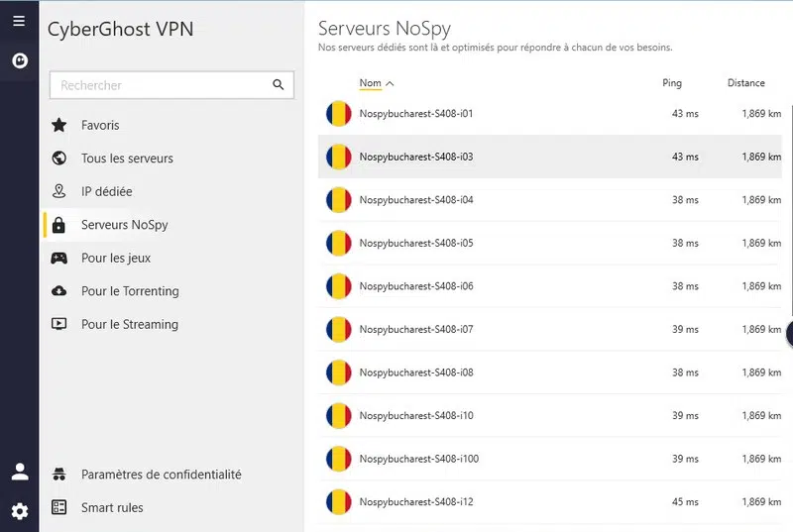Image resolution: width=793 pixels, height=532 pixels.
Task: Open the settings gear icon
Action: 19,511
